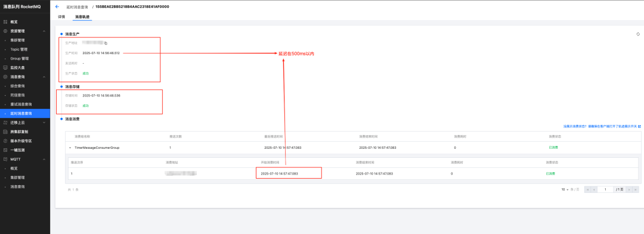Viewport: 644px width, 234px height.
Task: Go to last page of pagination
Action: [636, 189]
